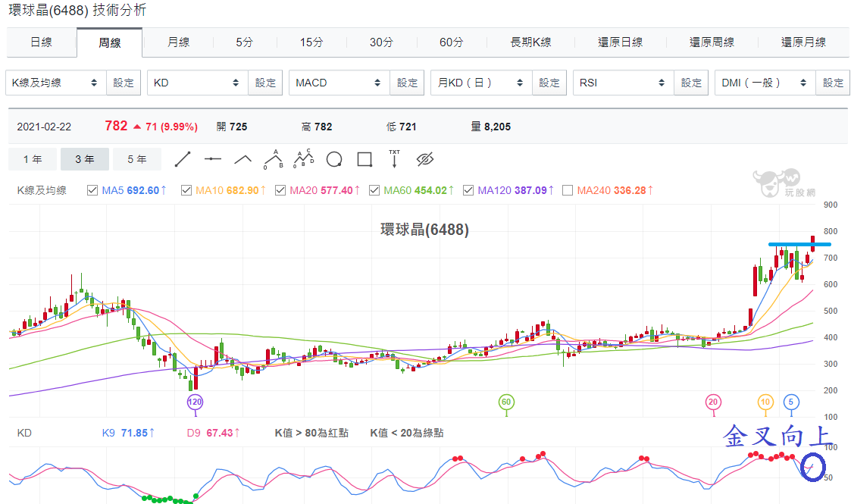Select the rectangle drawing tool
Screen dimensions: 851x504
pyautogui.click(x=364, y=159)
